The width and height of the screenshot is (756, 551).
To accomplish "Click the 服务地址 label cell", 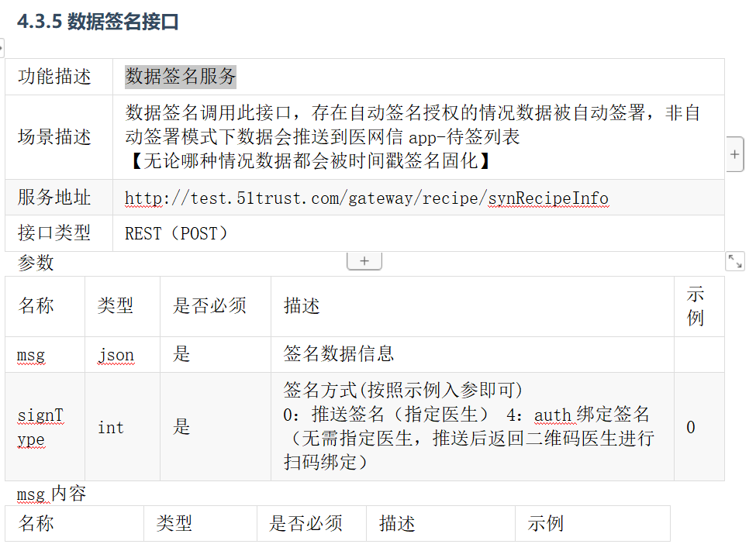I will [54, 198].
